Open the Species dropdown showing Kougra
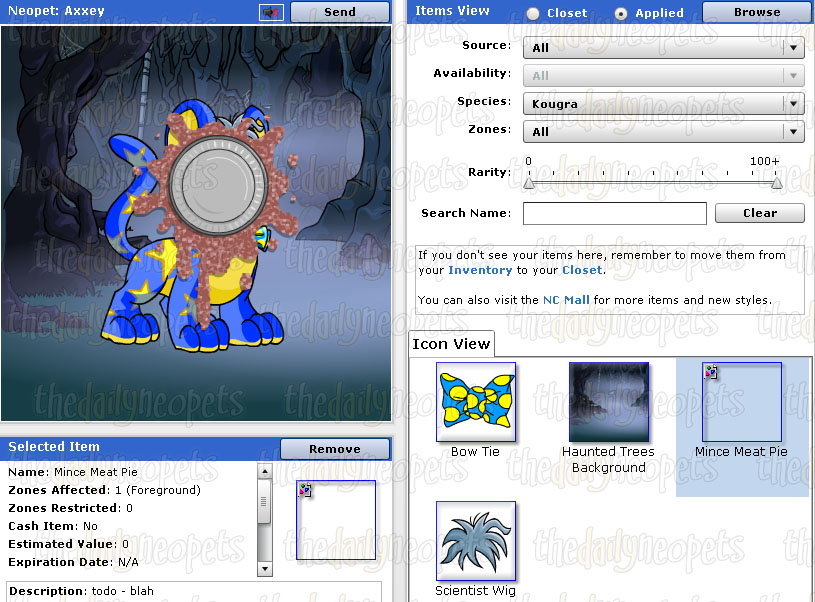This screenshot has height=602, width=815. (x=663, y=104)
